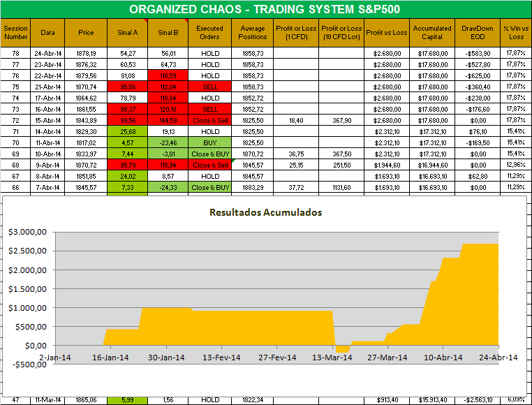
Task: Select drawdown cell '-$2.563,10' in row 47
Action: click(478, 400)
